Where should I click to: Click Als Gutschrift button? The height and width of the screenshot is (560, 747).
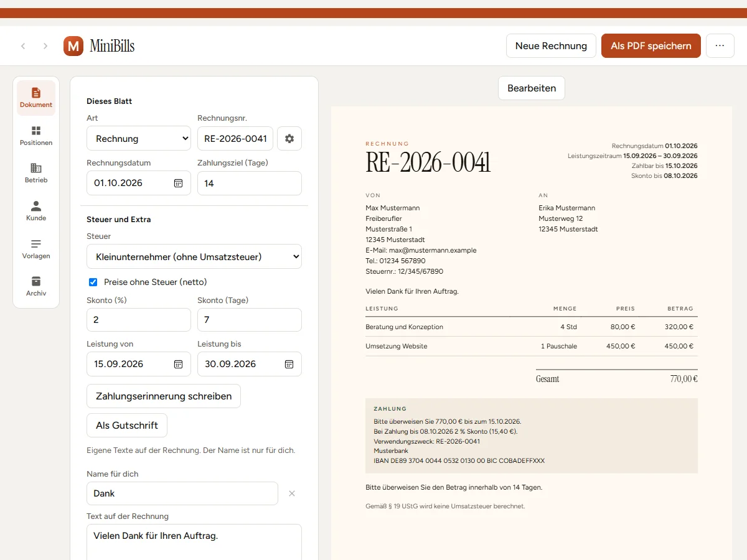[127, 426]
